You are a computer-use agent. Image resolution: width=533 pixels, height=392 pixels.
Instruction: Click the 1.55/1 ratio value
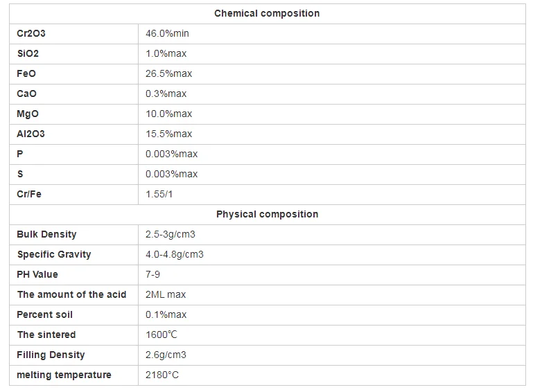click(159, 194)
